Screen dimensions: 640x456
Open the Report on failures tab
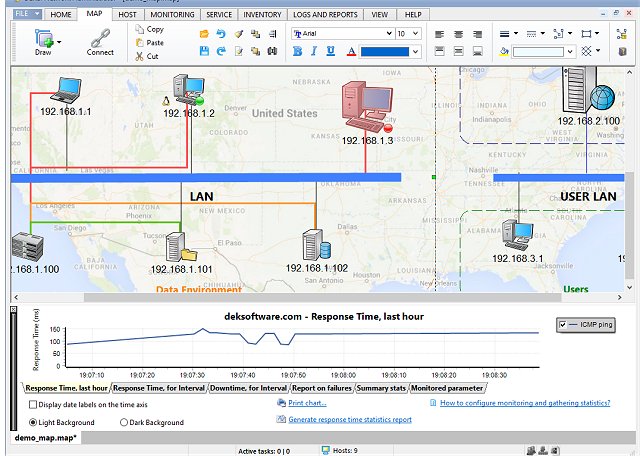tap(321, 388)
